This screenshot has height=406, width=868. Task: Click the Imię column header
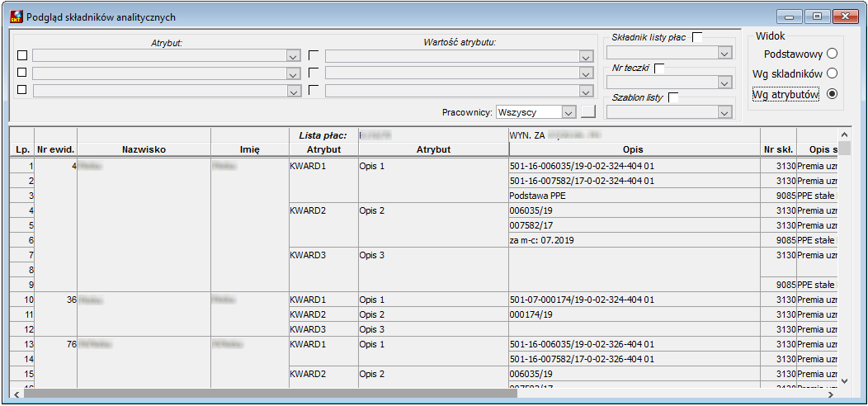250,149
